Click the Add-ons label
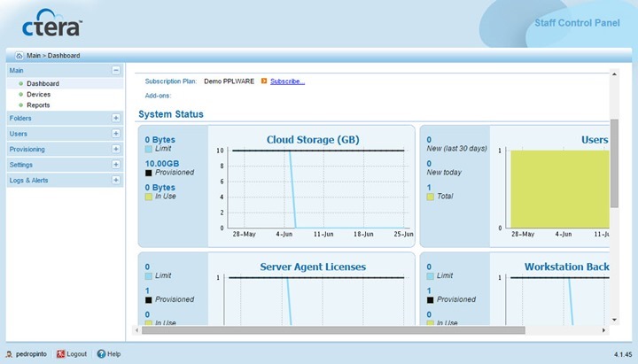The height and width of the screenshot is (364, 638). [x=158, y=96]
